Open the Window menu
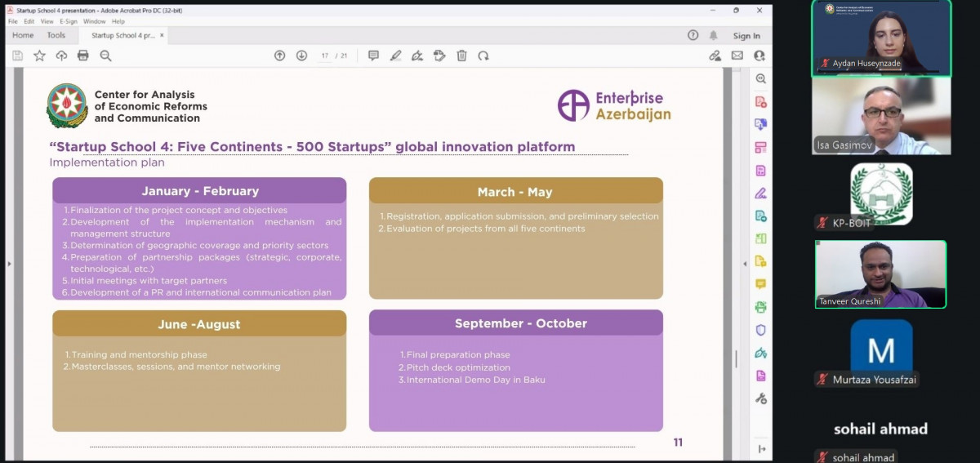This screenshot has width=980, height=463. coord(95,21)
